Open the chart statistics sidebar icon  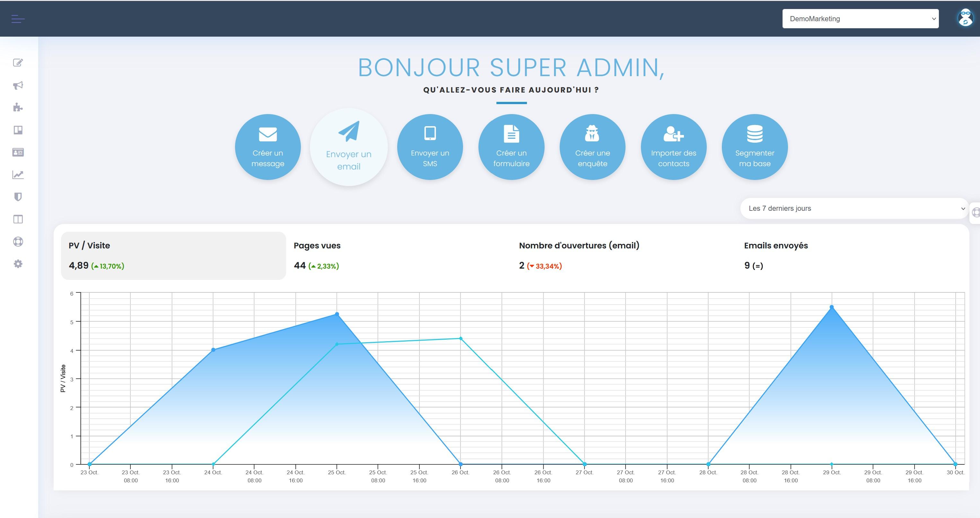tap(18, 175)
